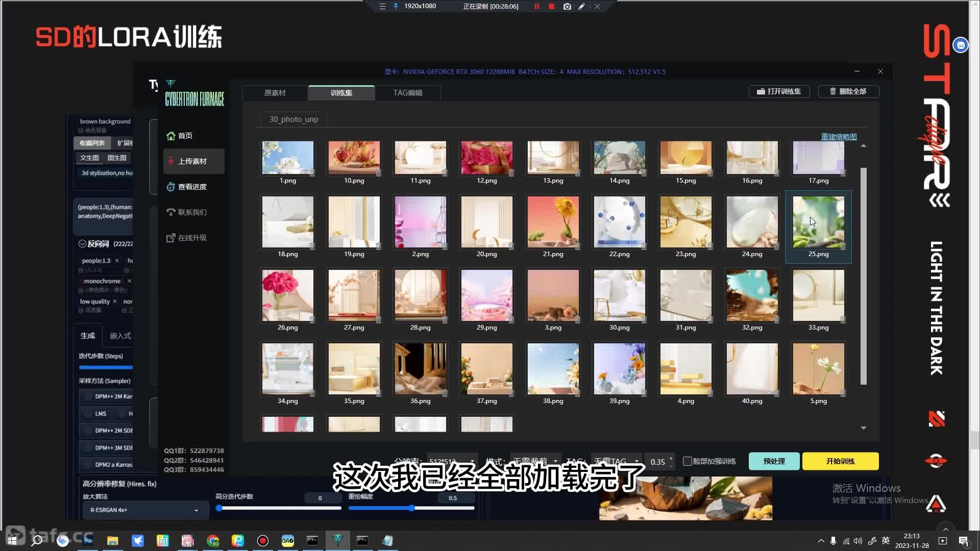The width and height of the screenshot is (980, 551).
Task: Click the 开始训练 start training button
Action: click(x=840, y=461)
